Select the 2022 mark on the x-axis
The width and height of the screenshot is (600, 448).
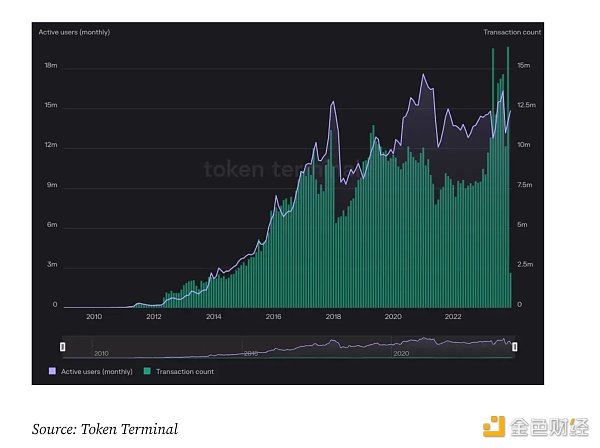[x=453, y=317]
